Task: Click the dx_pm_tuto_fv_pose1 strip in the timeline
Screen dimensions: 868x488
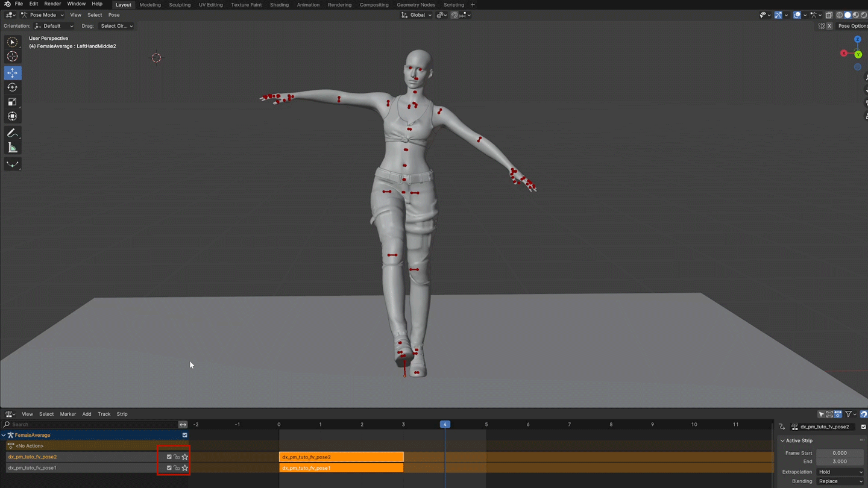Action: pyautogui.click(x=341, y=468)
